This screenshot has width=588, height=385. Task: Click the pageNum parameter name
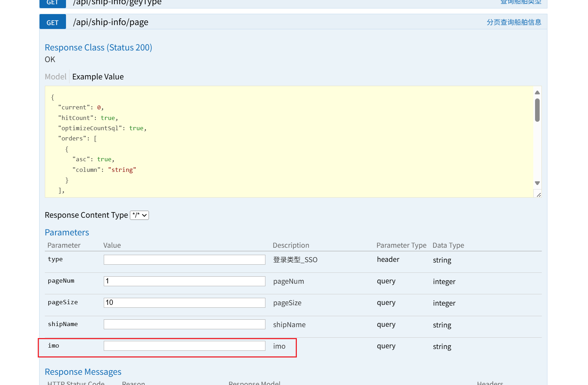point(61,281)
